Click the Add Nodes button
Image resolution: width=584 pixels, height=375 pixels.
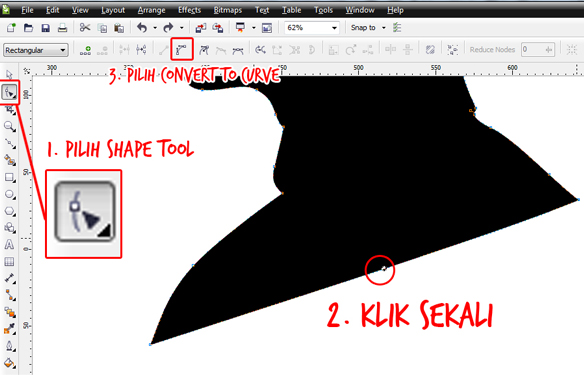(x=86, y=50)
